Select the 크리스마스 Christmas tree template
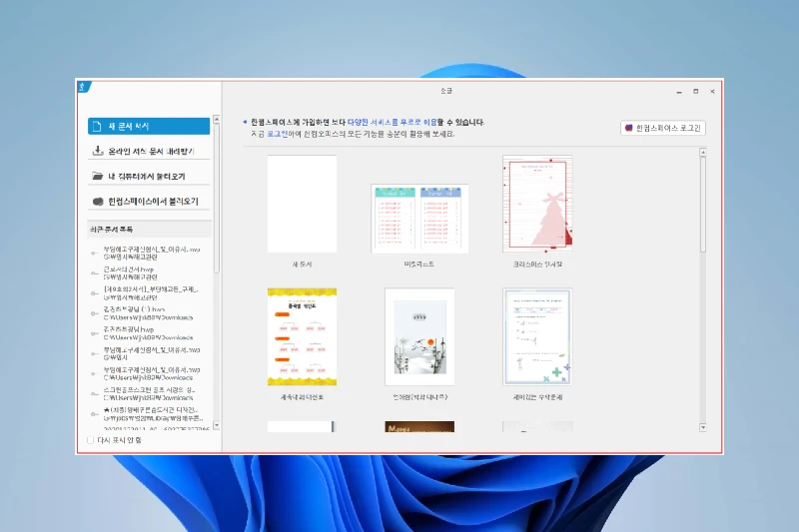Image resolution: width=799 pixels, height=532 pixels. tap(537, 205)
